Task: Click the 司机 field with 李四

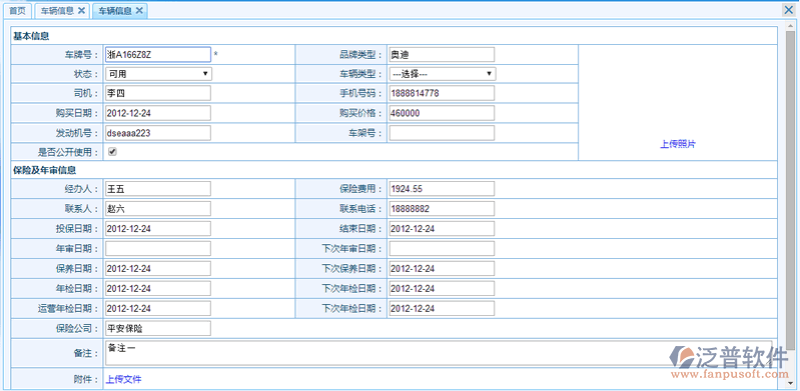Action: point(158,93)
